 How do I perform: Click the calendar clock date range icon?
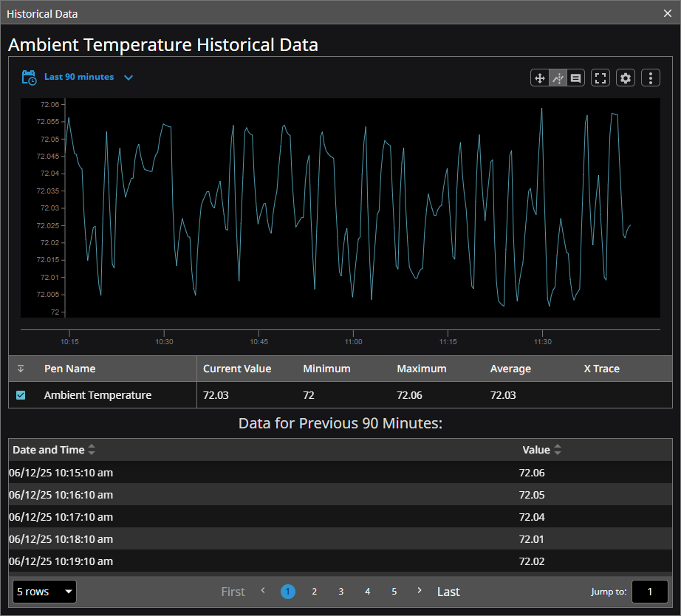point(29,77)
